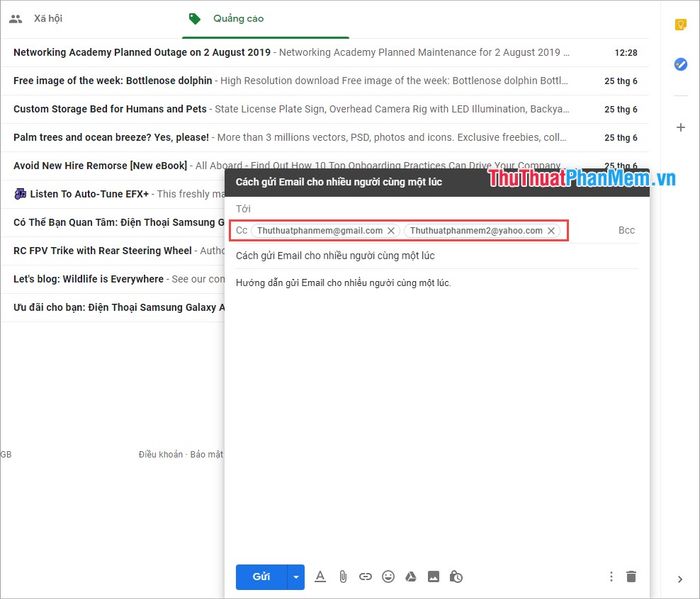Open the Google Keep side panel icon

pos(680,24)
